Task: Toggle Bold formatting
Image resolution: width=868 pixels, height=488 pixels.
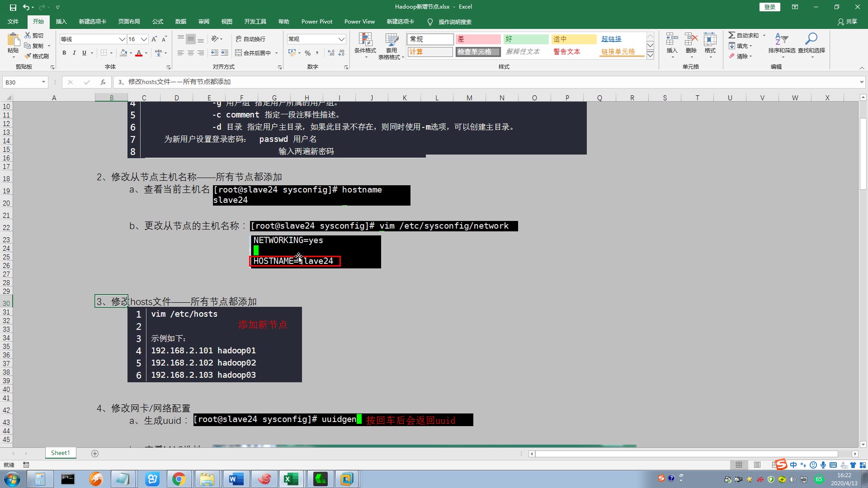Action: tap(64, 53)
